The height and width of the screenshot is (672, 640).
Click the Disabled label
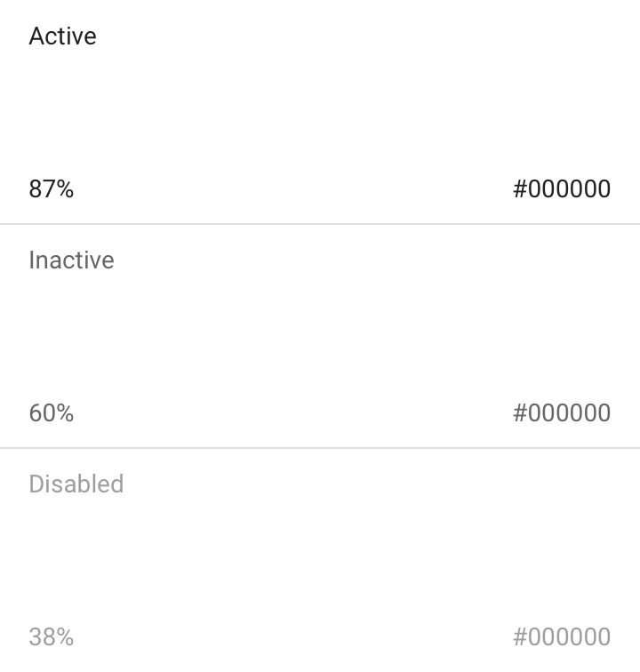coord(76,484)
